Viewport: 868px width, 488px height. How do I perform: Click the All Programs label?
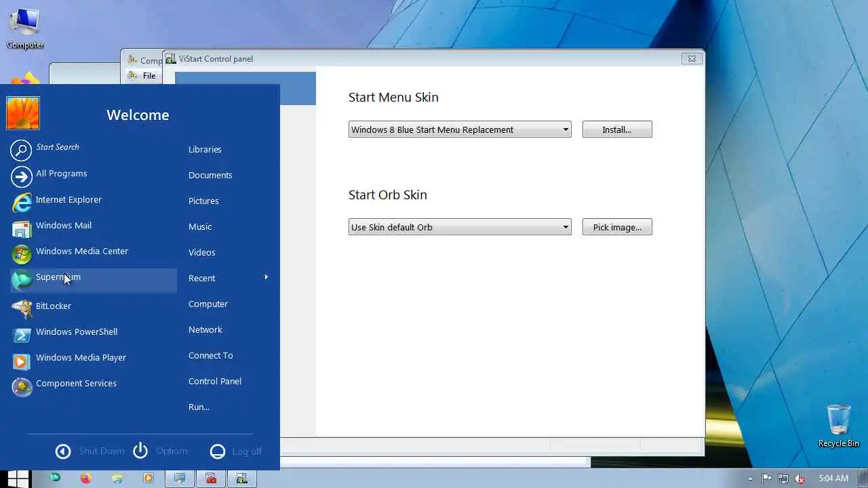(x=61, y=174)
